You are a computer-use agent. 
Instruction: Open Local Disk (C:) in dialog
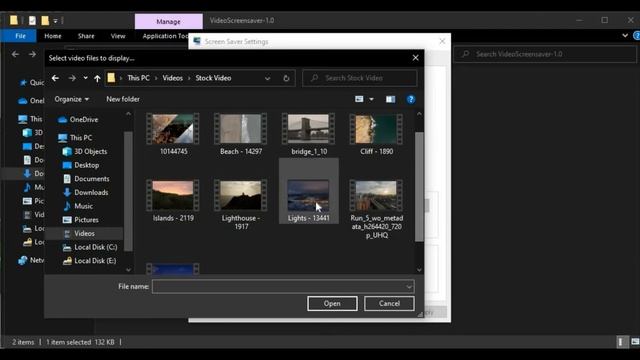(90, 247)
